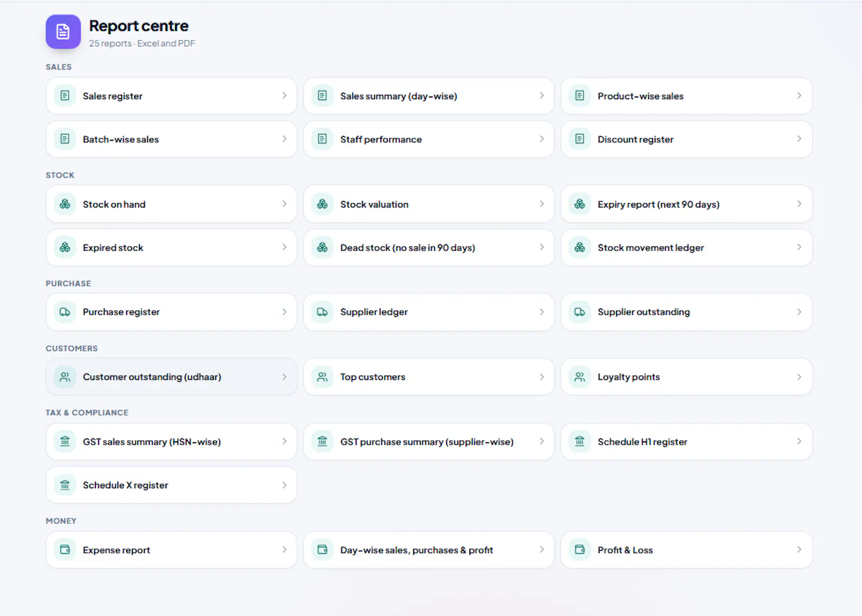Click the Supplier outstanding label
Viewport: 862px width, 616px height.
click(644, 312)
